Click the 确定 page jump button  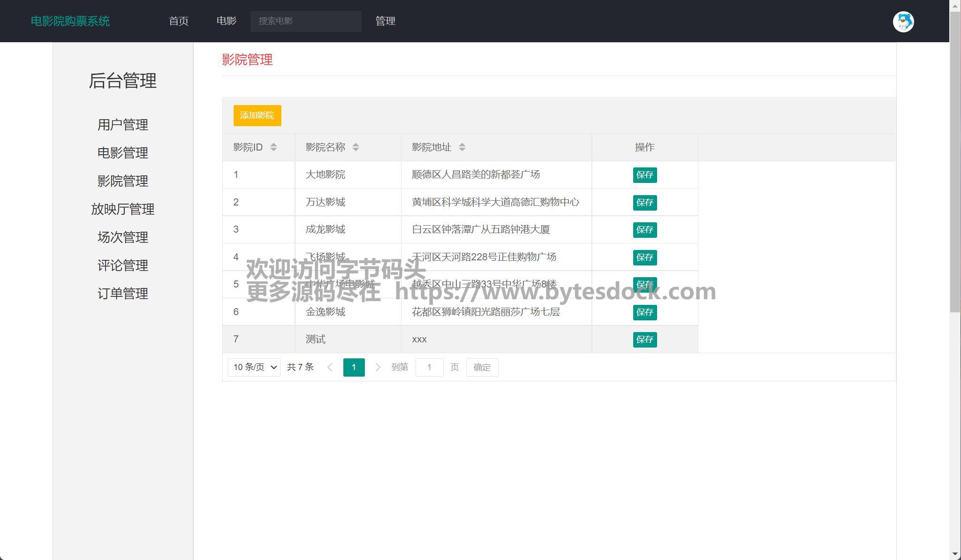pyautogui.click(x=482, y=367)
